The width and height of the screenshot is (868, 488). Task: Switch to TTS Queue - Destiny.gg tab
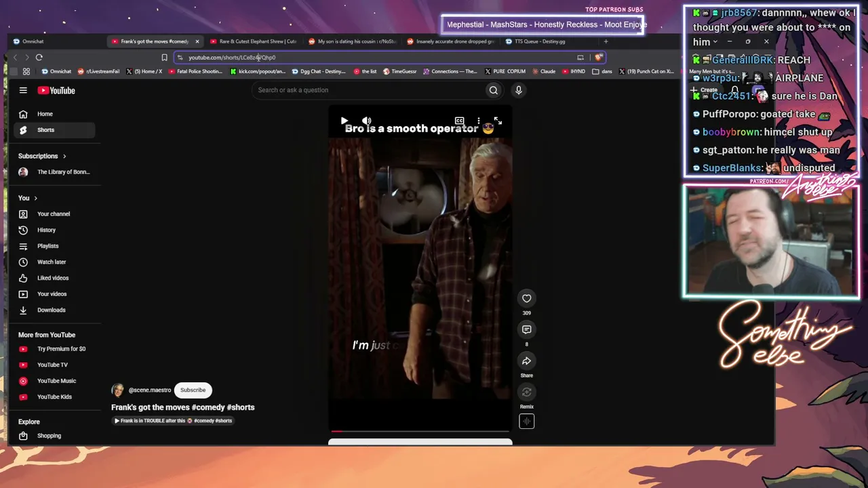(x=549, y=41)
